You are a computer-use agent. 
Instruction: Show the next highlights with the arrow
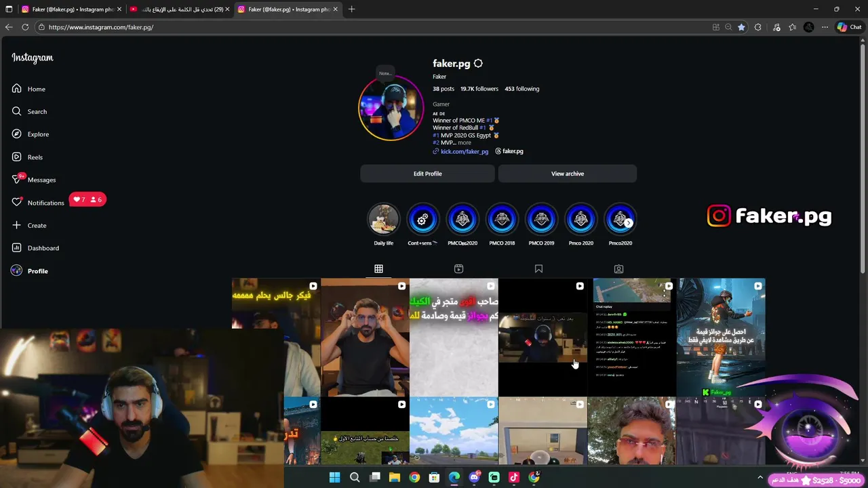pyautogui.click(x=629, y=223)
